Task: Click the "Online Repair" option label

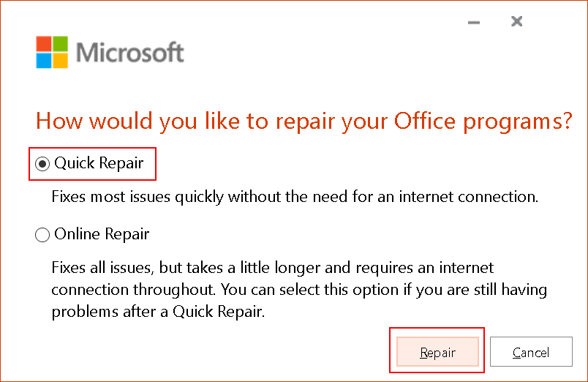Action: 102,234
